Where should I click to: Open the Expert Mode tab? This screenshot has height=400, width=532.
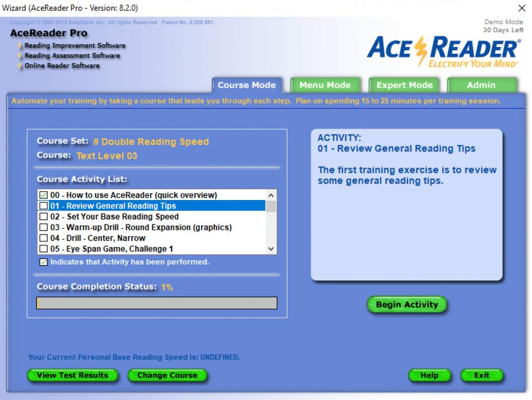405,85
